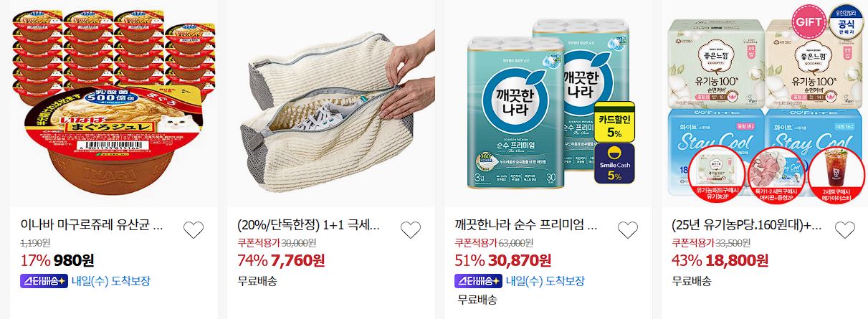Click the 30,870원 price of tissue
The width and height of the screenshot is (868, 319).
pyautogui.click(x=520, y=260)
